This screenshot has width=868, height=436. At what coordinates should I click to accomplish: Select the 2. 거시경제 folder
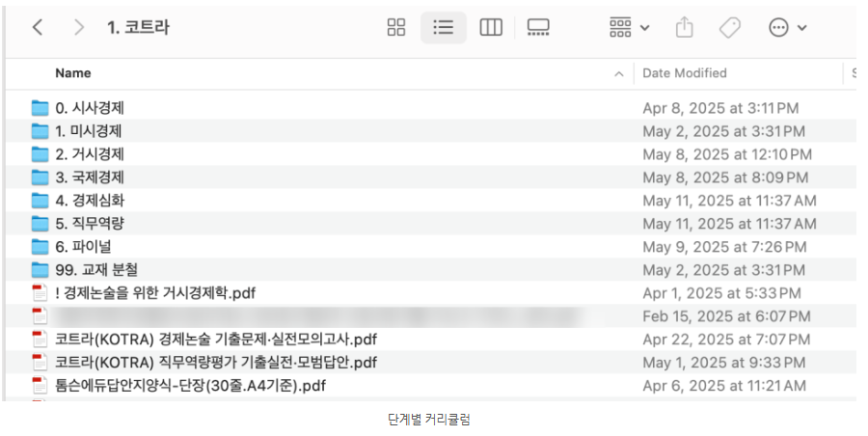tap(90, 154)
